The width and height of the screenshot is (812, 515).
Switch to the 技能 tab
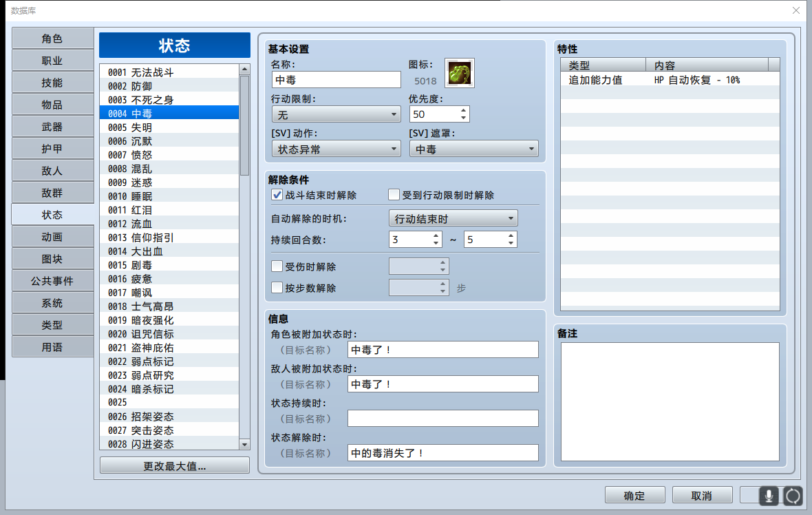pyautogui.click(x=52, y=83)
